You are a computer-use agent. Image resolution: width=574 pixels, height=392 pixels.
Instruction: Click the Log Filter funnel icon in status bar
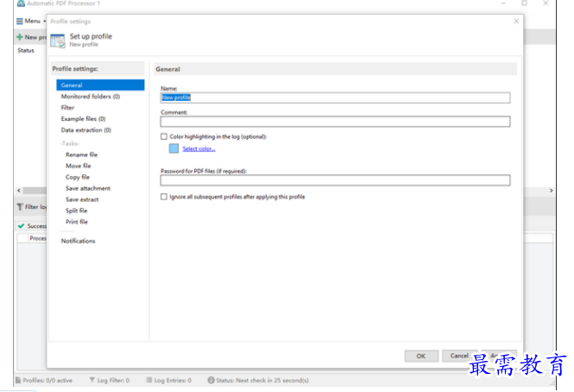pyautogui.click(x=92, y=380)
